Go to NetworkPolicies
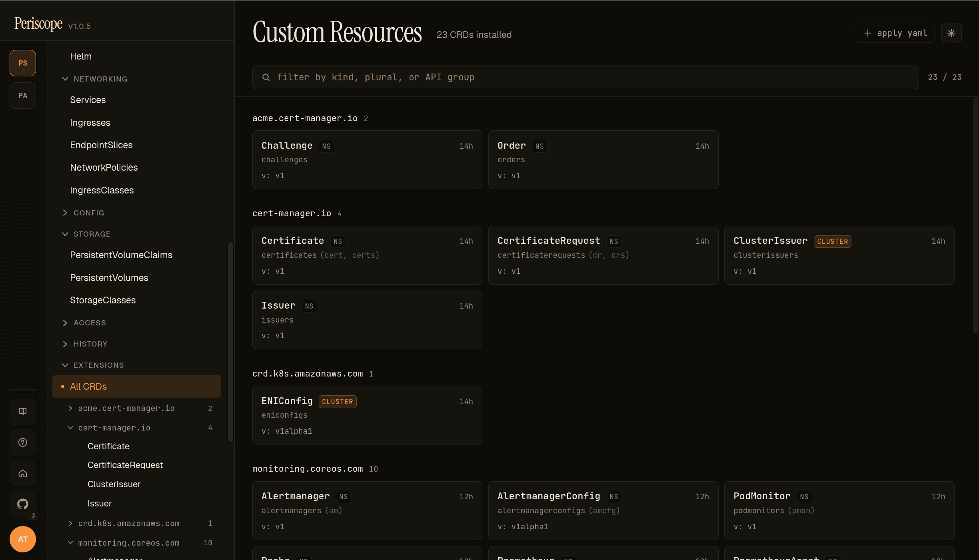Screen dimensions: 979x560 click(104, 167)
